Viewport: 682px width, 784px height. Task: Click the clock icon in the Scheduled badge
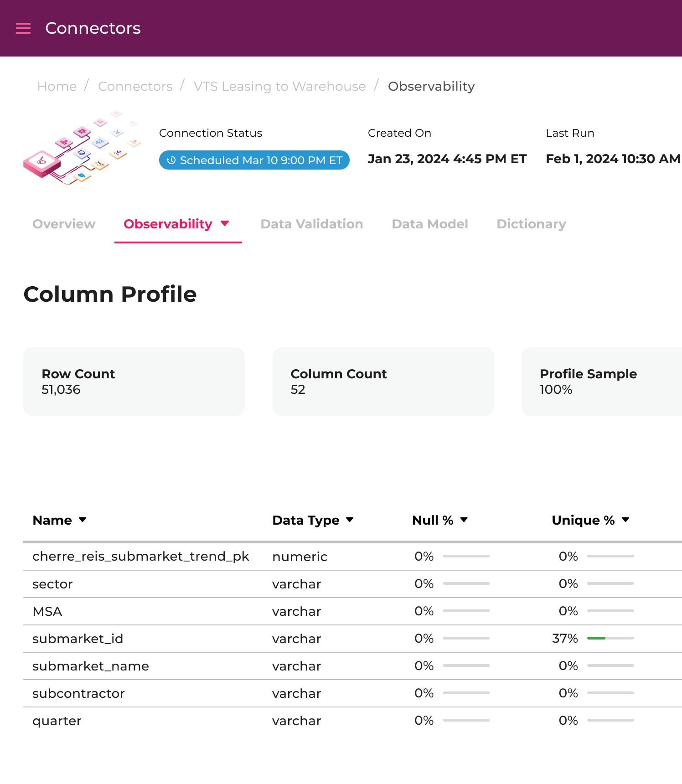[171, 160]
